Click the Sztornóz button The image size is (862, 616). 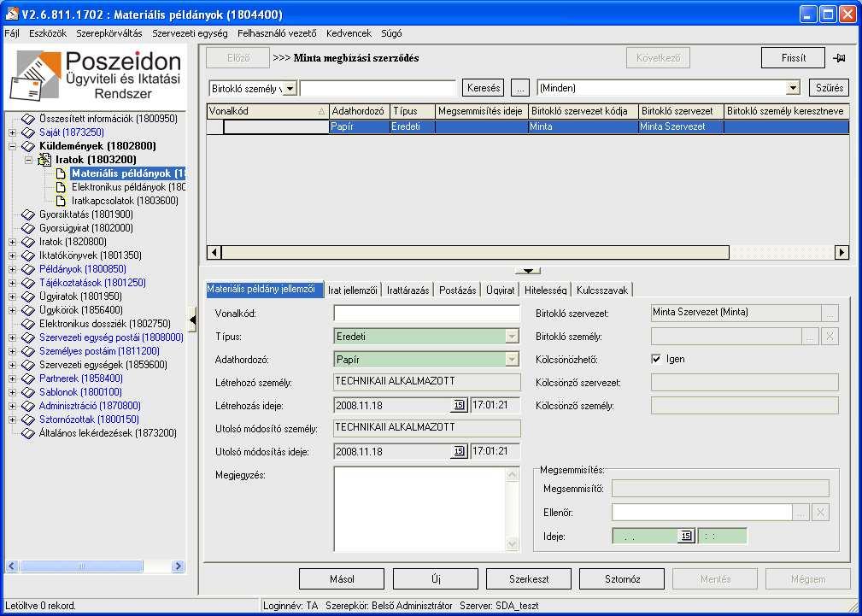(622, 579)
